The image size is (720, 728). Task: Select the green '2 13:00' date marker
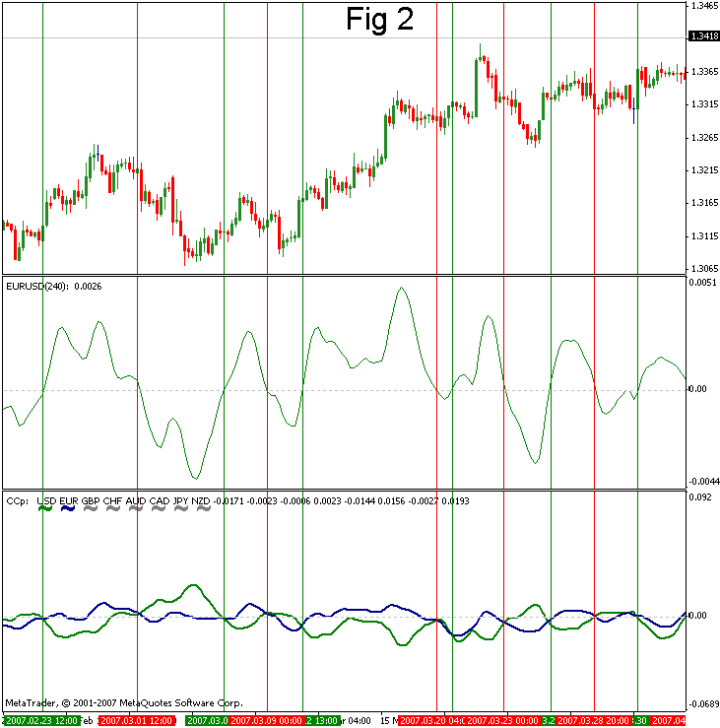[322, 720]
